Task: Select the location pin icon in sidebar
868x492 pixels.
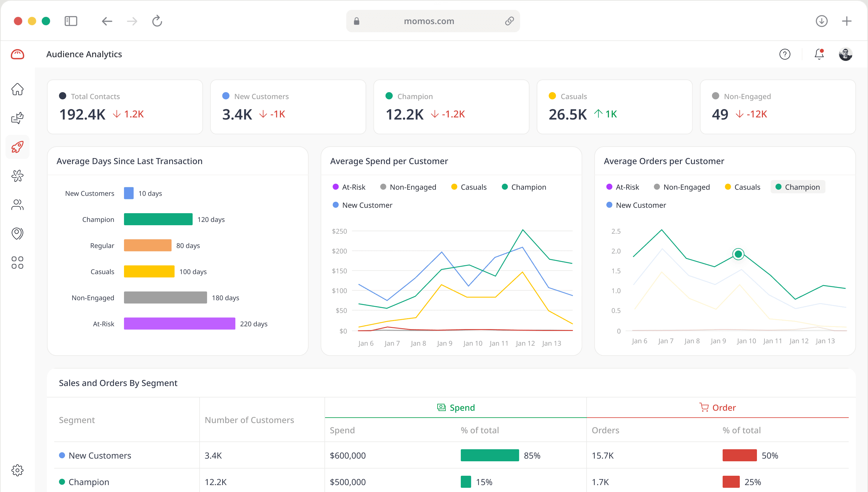Action: point(17,233)
